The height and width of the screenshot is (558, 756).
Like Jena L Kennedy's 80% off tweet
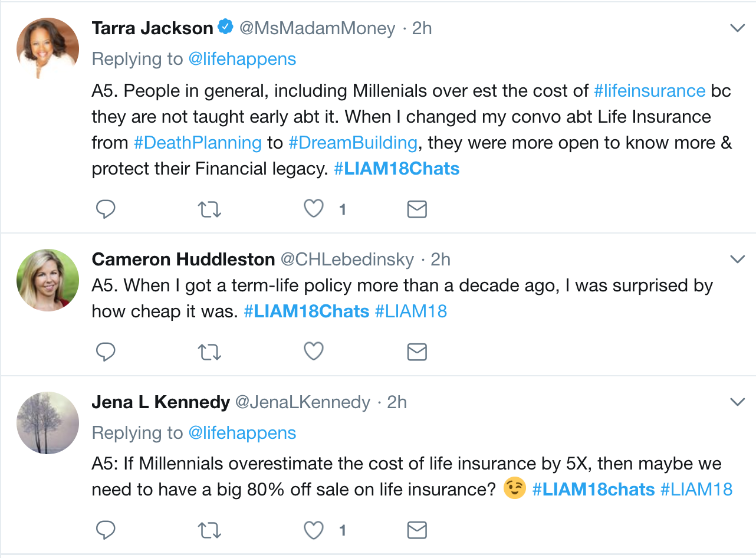click(314, 530)
